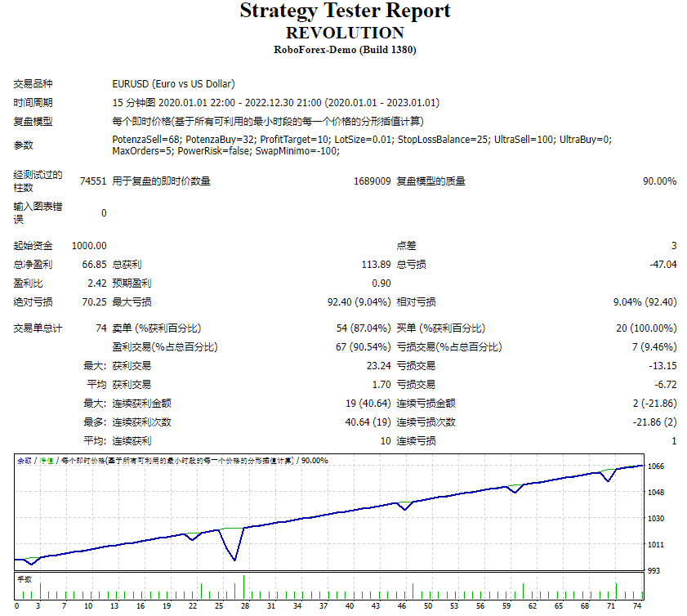This screenshot has width=687, height=616.
Task: Click ticks modelled value '1689009'
Action: coord(372,181)
